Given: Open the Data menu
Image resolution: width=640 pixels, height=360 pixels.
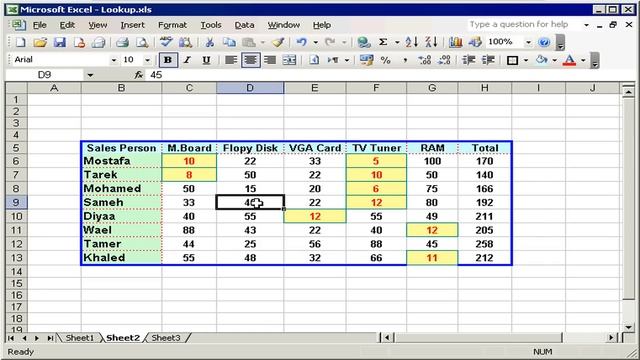Looking at the screenshot, I should pos(244,25).
